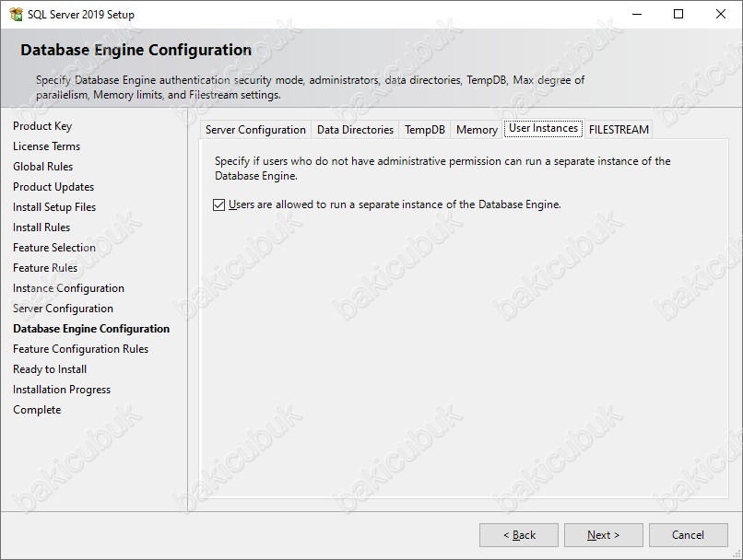Image resolution: width=743 pixels, height=560 pixels.
Task: Click the SQL Server Setup title bar icon
Action: pyautogui.click(x=16, y=14)
